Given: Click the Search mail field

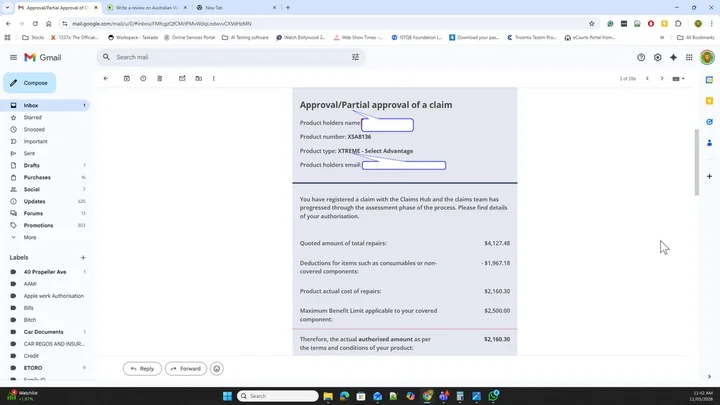Looking at the screenshot, I should tap(230, 58).
